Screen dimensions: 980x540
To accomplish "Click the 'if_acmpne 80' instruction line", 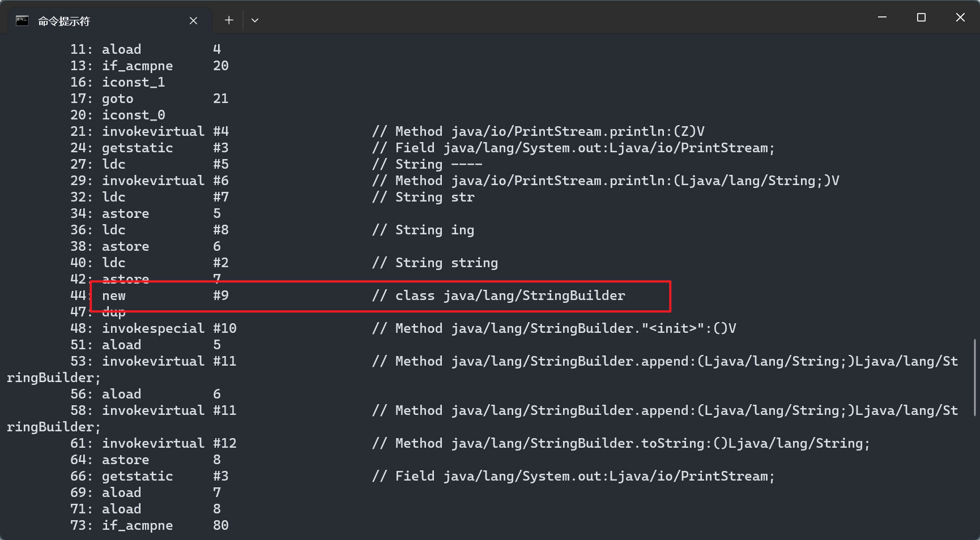I will point(164,525).
